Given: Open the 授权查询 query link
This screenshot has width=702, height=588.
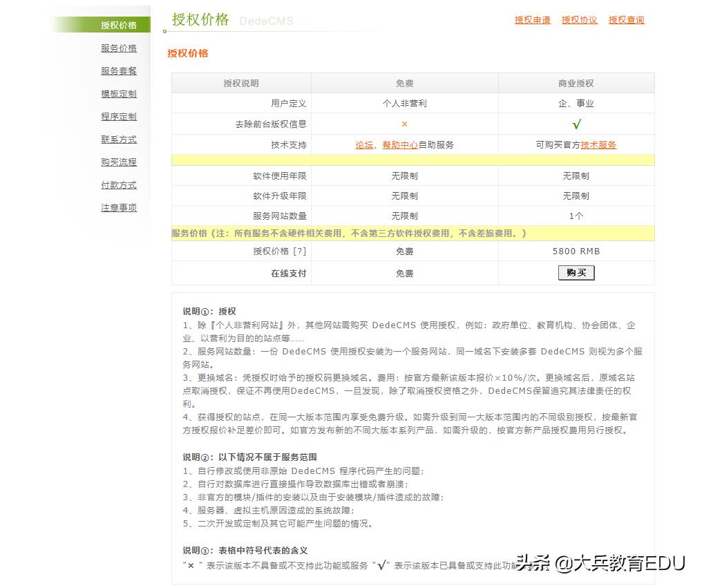Looking at the screenshot, I should (625, 20).
